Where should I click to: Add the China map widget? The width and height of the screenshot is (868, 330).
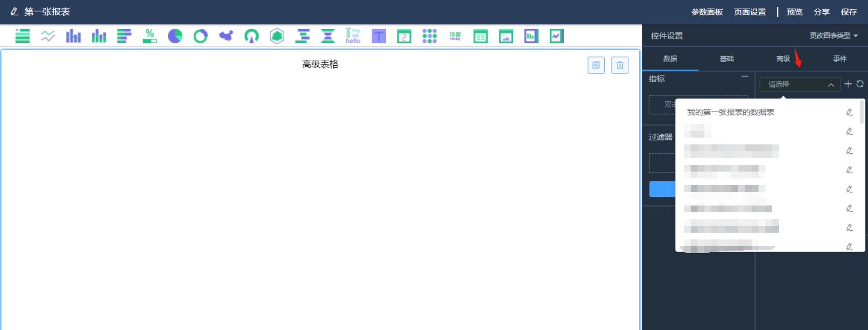tap(226, 36)
